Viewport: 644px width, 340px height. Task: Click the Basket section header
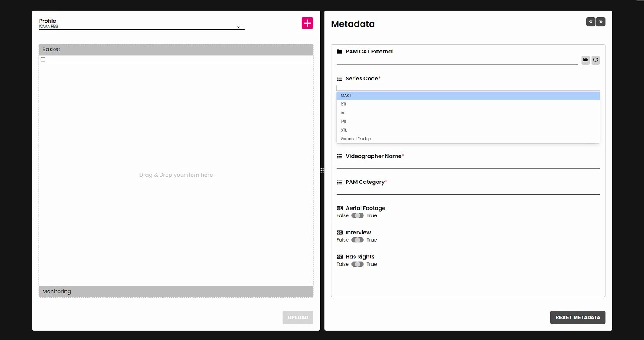tap(176, 49)
